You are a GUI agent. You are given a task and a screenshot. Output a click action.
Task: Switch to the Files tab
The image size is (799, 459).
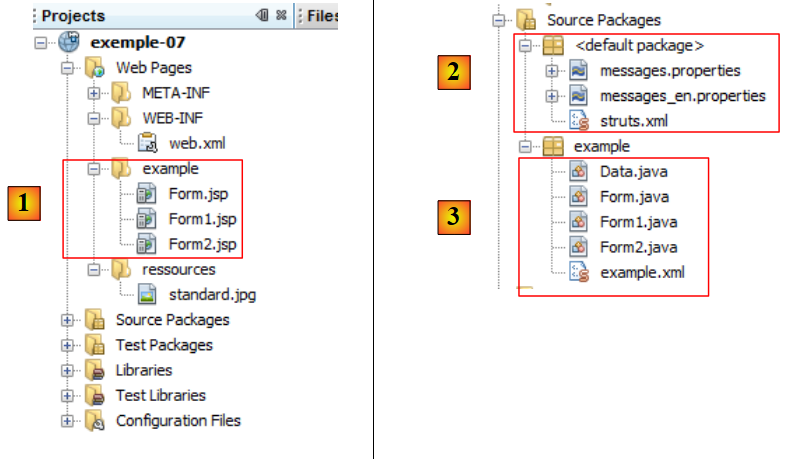pyautogui.click(x=322, y=16)
